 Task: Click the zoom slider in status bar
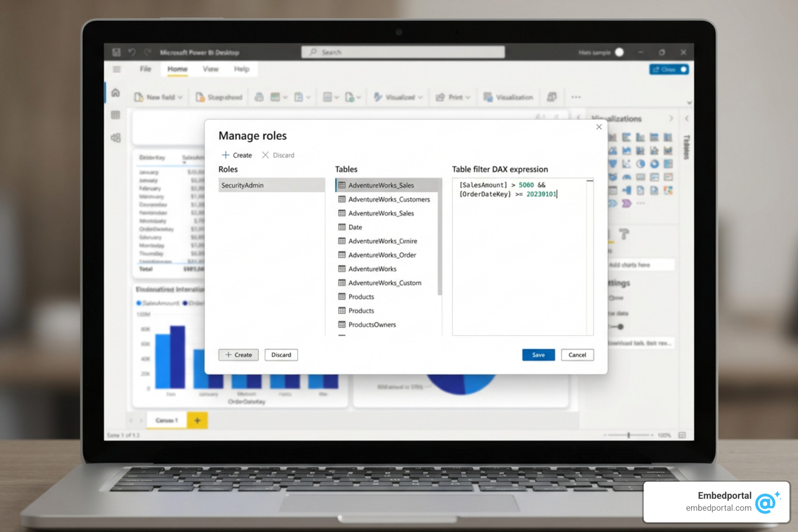629,435
